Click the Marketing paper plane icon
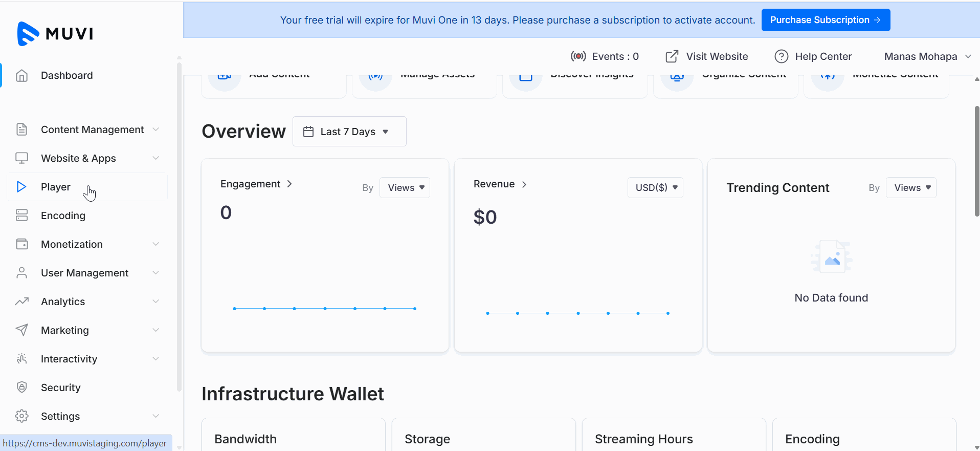This screenshot has width=980, height=451. (x=21, y=330)
